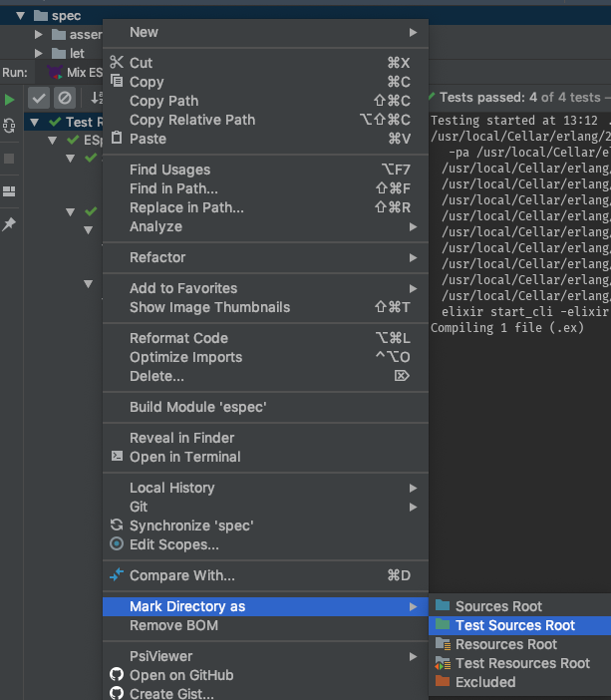611x700 pixels.
Task: Choose Copy Path from context menu
Action: coord(265,101)
